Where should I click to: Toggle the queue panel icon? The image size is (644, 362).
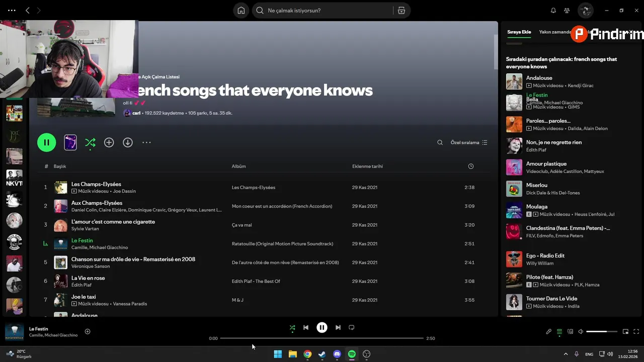coord(559,332)
